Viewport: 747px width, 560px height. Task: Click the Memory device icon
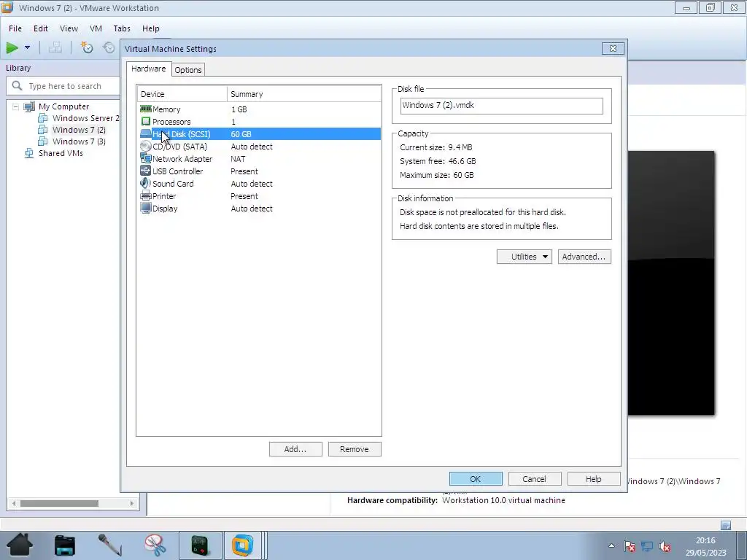146,109
